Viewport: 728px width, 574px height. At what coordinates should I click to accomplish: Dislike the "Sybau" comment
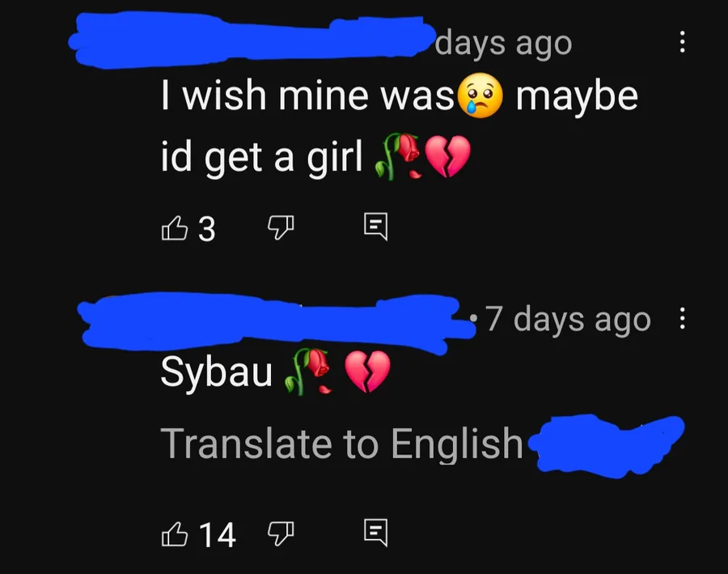(281, 534)
